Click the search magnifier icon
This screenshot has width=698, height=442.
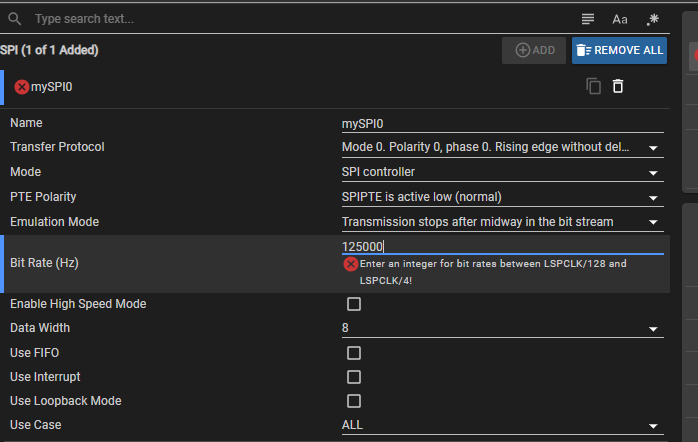point(15,19)
